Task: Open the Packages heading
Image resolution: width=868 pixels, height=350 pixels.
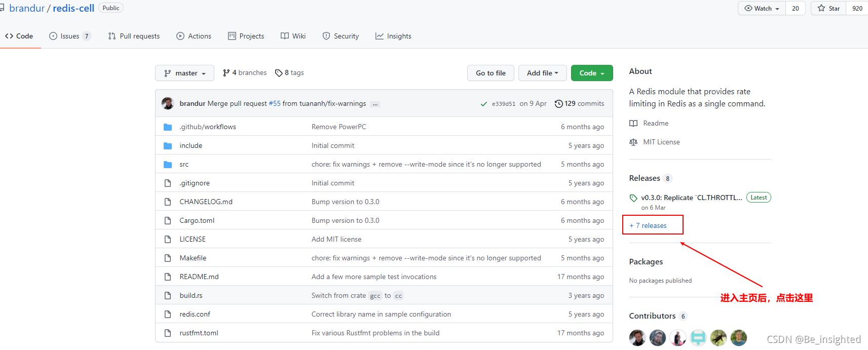Action: (x=646, y=262)
